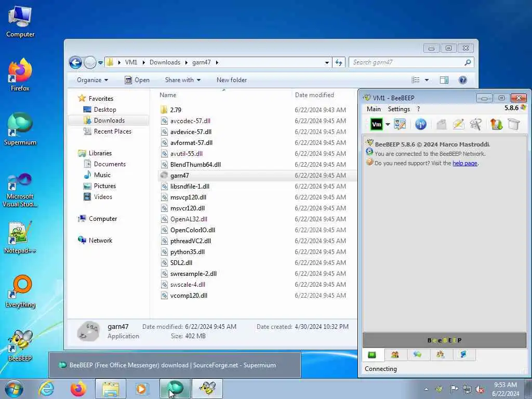
Task: Click the Explorer Forward arrow button
Action: [90, 62]
